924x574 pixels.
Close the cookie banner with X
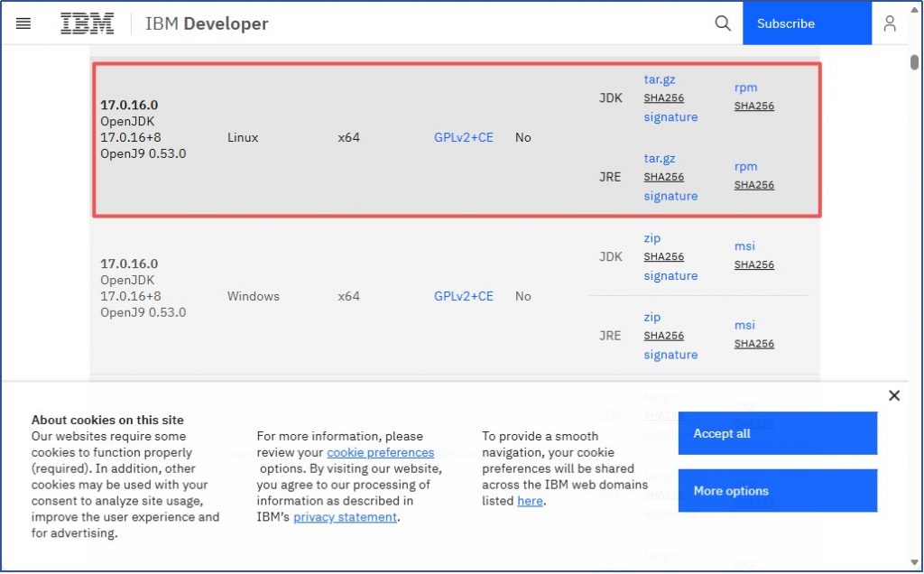point(893,395)
